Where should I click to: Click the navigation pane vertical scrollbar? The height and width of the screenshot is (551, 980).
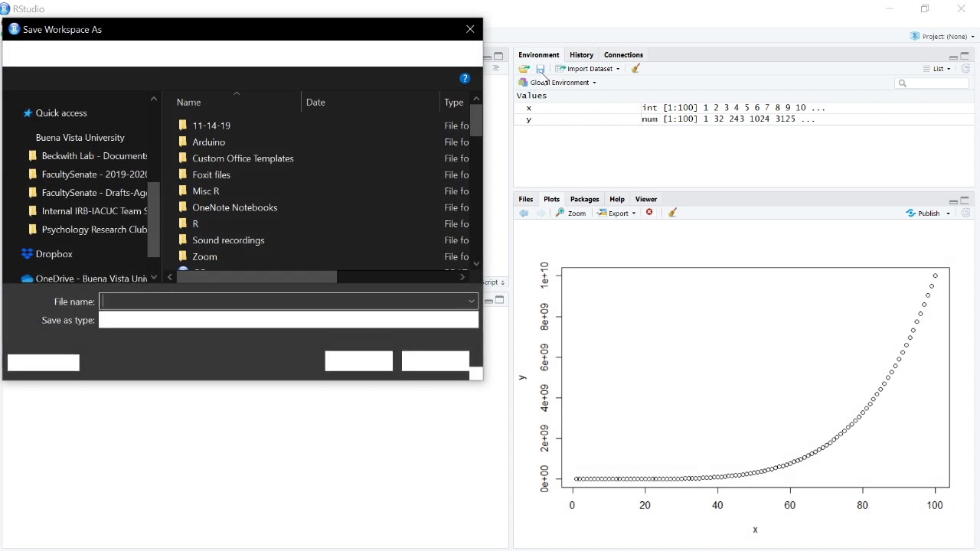coord(154,219)
